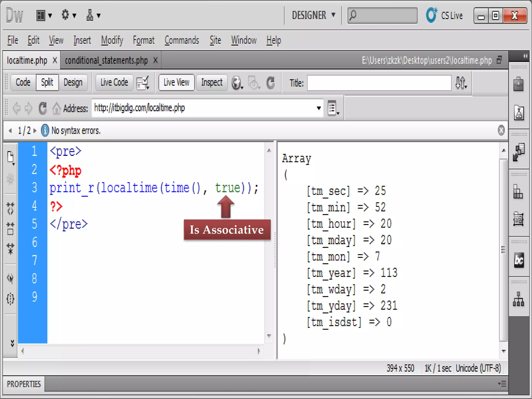Viewport: 532px width, 399px height.
Task: Close the No syntax errors info bar
Action: click(x=501, y=130)
